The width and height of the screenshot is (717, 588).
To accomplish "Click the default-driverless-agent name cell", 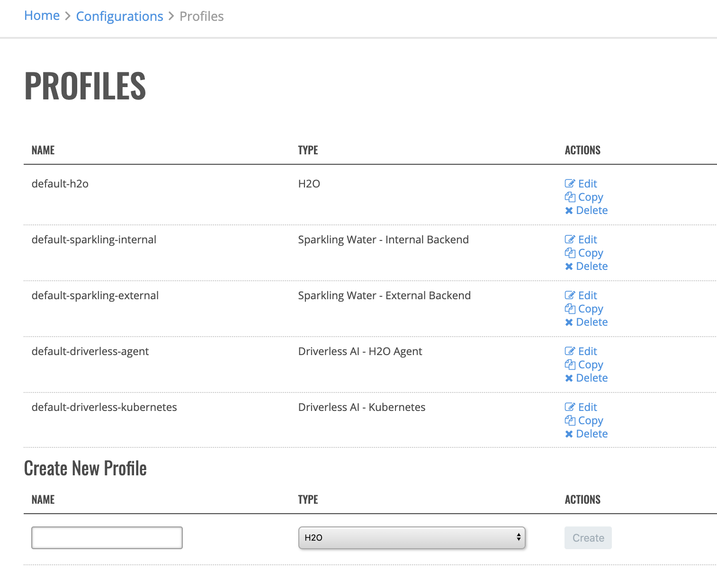I will coord(90,352).
